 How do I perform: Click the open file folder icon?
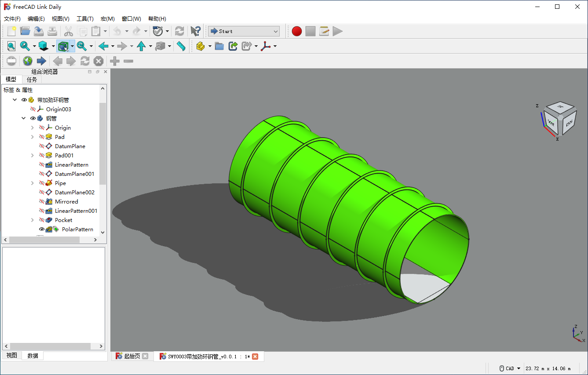[25, 31]
